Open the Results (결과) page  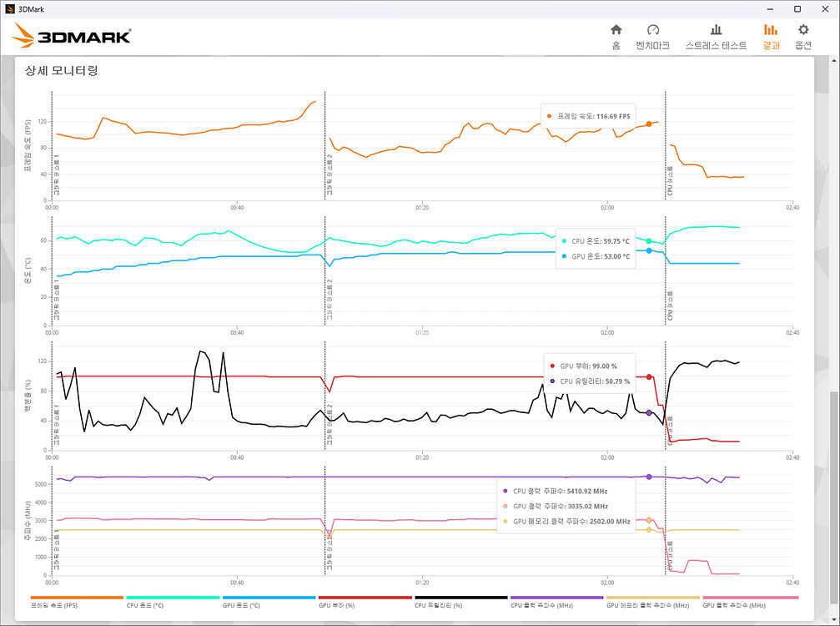point(770,37)
